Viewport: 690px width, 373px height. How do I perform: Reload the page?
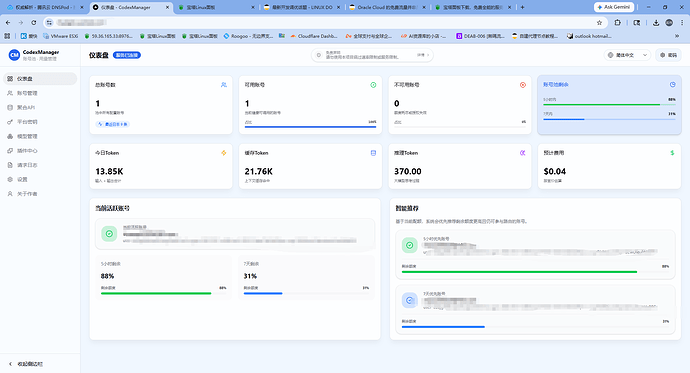(x=34, y=22)
